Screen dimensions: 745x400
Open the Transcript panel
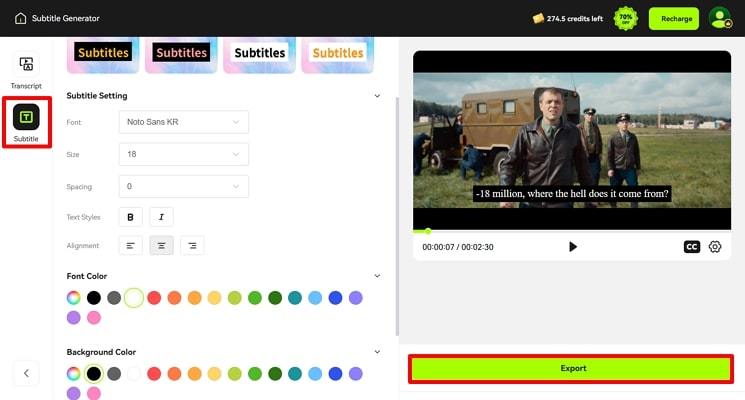pos(26,71)
